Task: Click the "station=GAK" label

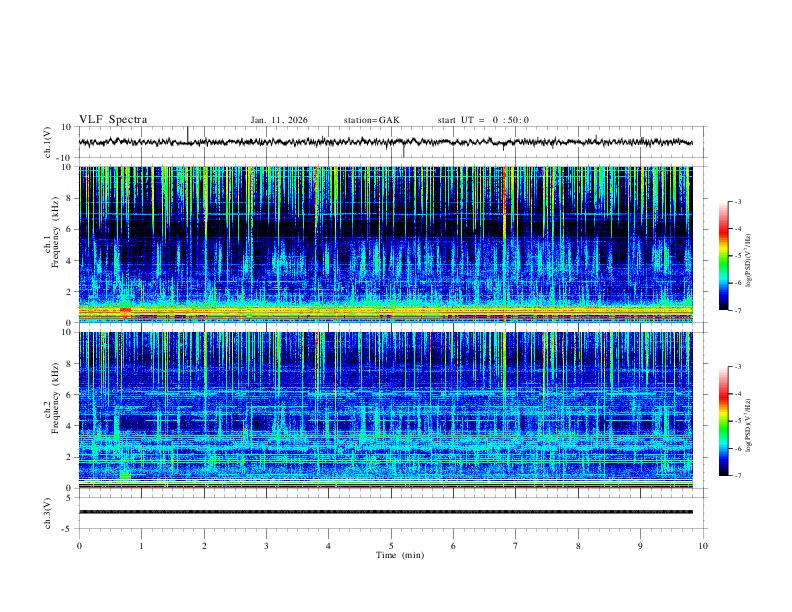Action: [371, 120]
